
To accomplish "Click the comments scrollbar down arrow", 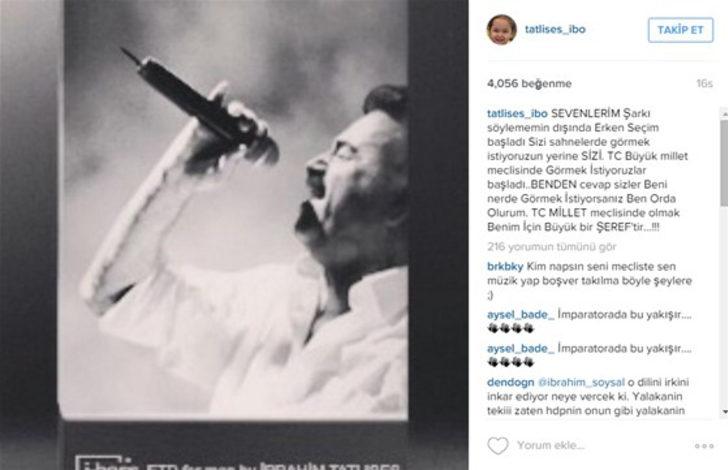I will coord(724,412).
